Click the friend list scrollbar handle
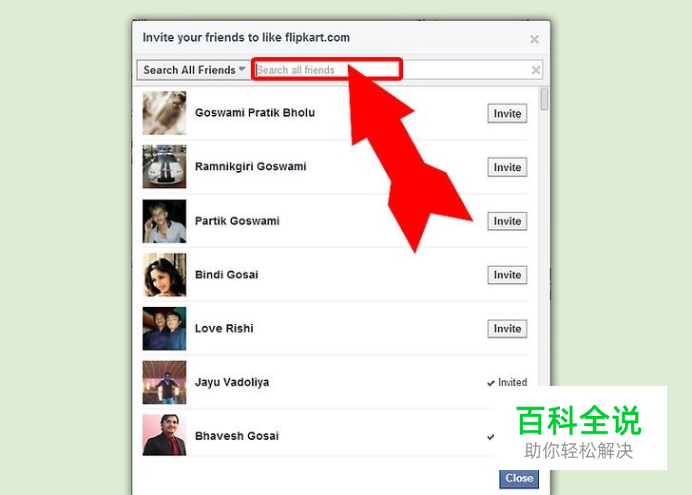Screen dimensions: 692x495 545,99
